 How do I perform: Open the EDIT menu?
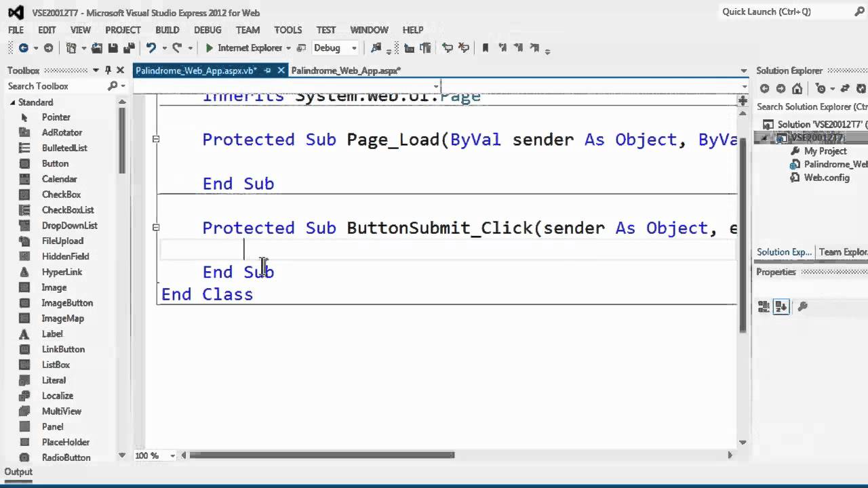click(x=47, y=30)
